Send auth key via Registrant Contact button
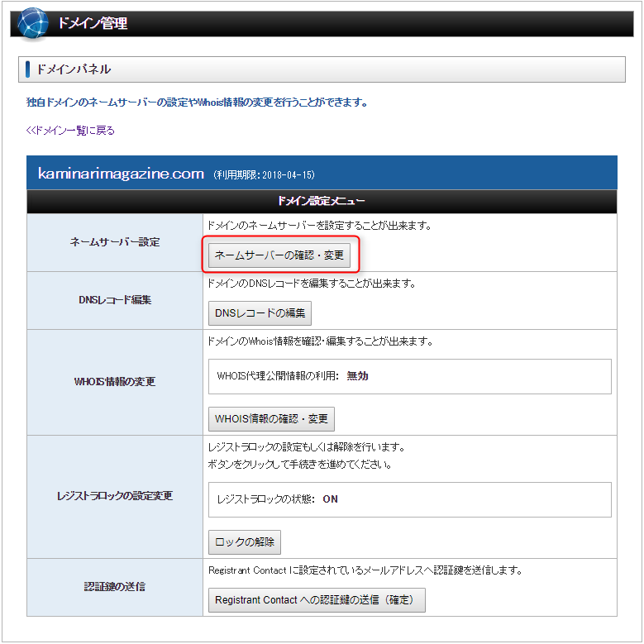This screenshot has height=644, width=644. pyautogui.click(x=317, y=599)
